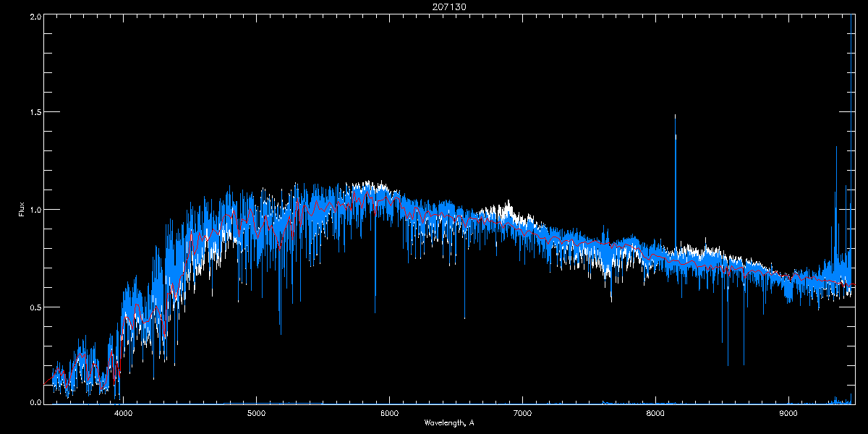
Task: Click the bottom of the absorption dip near 5180
Action: pyautogui.click(x=281, y=333)
